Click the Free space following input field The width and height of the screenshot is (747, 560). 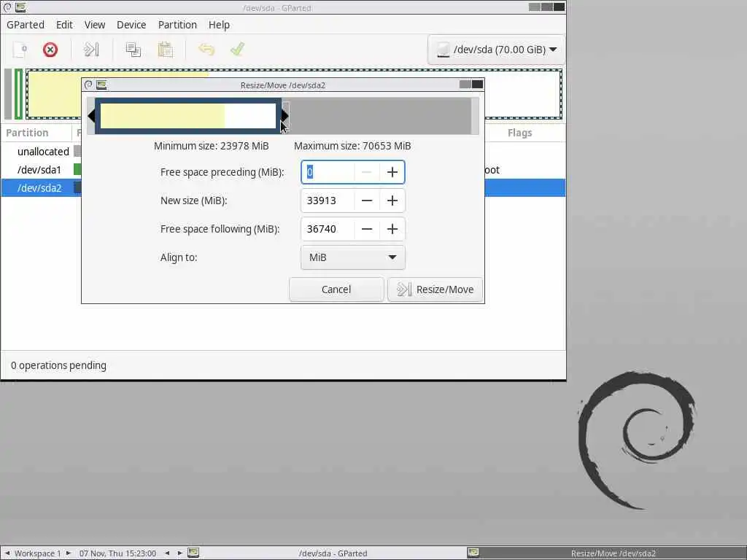328,229
